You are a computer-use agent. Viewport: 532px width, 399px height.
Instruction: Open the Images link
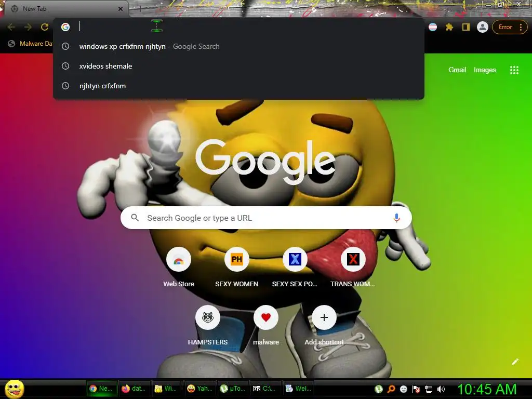(x=485, y=70)
